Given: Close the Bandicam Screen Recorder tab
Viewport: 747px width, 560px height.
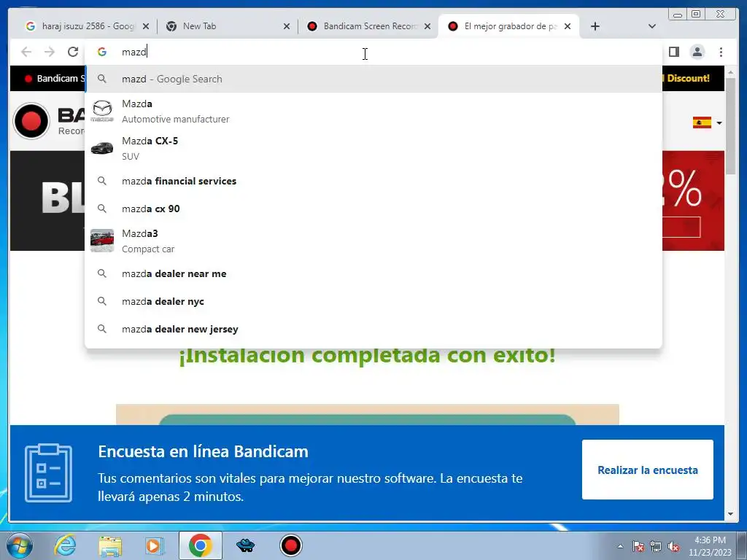Looking at the screenshot, I should pos(427,26).
